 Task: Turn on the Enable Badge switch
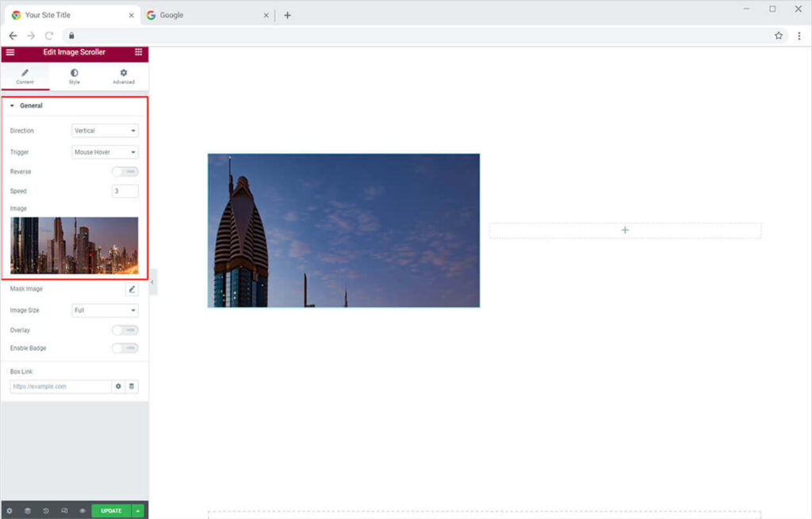pyautogui.click(x=124, y=349)
